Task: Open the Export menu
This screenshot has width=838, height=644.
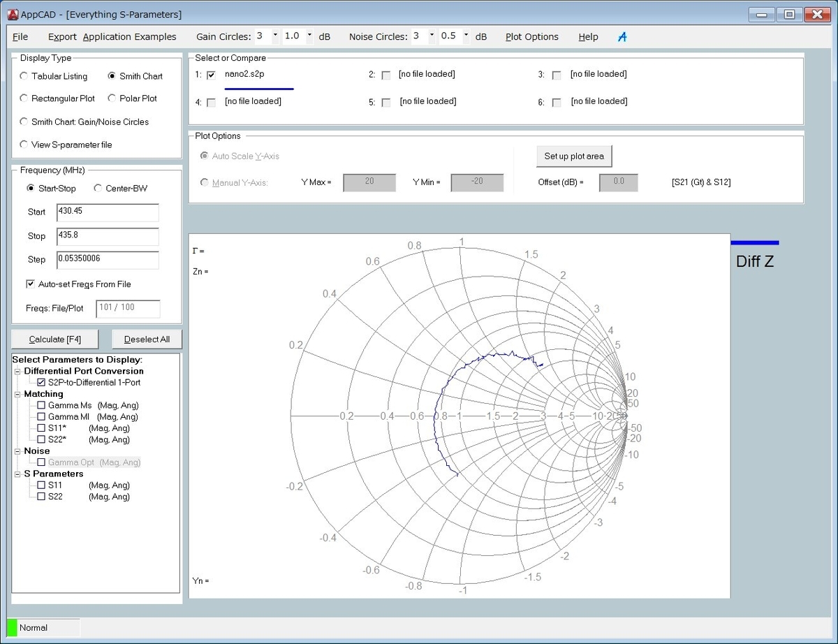Action: [62, 36]
